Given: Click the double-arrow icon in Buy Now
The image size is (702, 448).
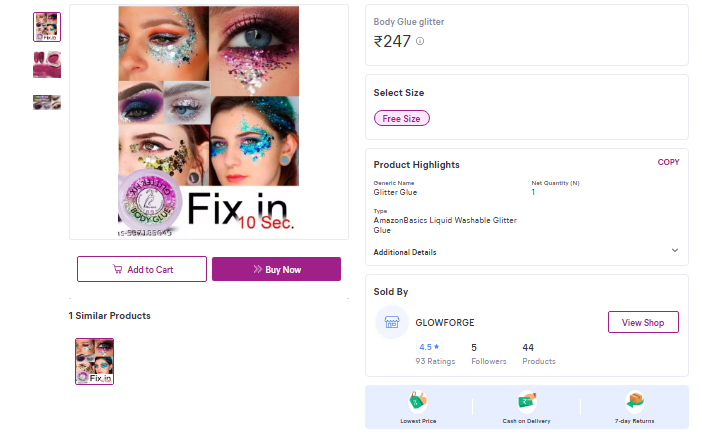Looking at the screenshot, I should pos(257,269).
